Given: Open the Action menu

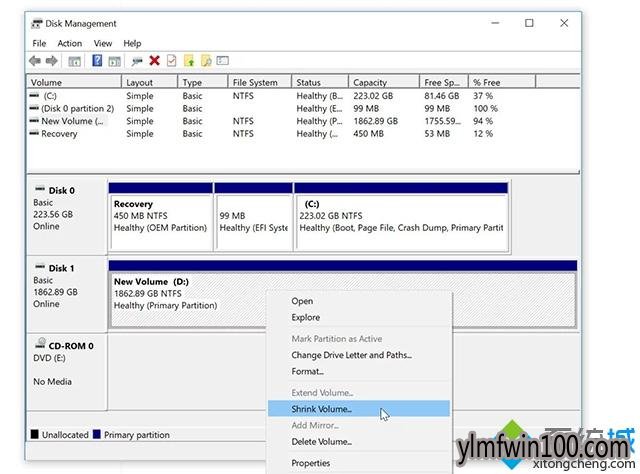Looking at the screenshot, I should [69, 43].
